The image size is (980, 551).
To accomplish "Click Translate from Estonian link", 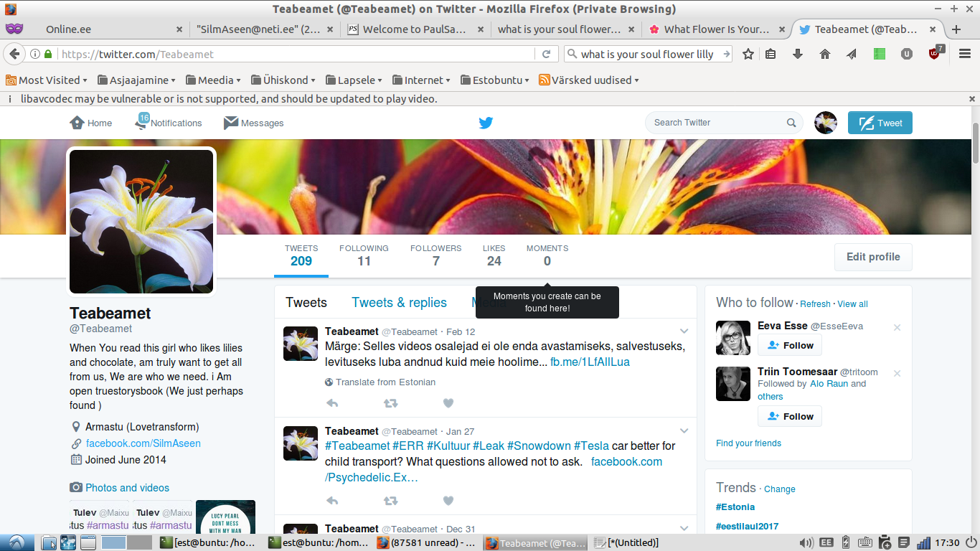I will 385,382.
